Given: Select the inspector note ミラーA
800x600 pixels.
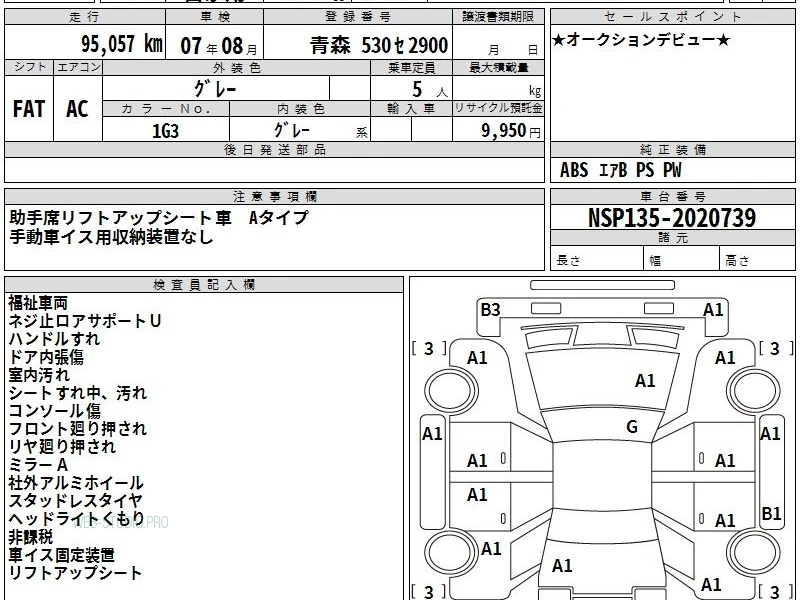Looking at the screenshot, I should coord(38,465).
